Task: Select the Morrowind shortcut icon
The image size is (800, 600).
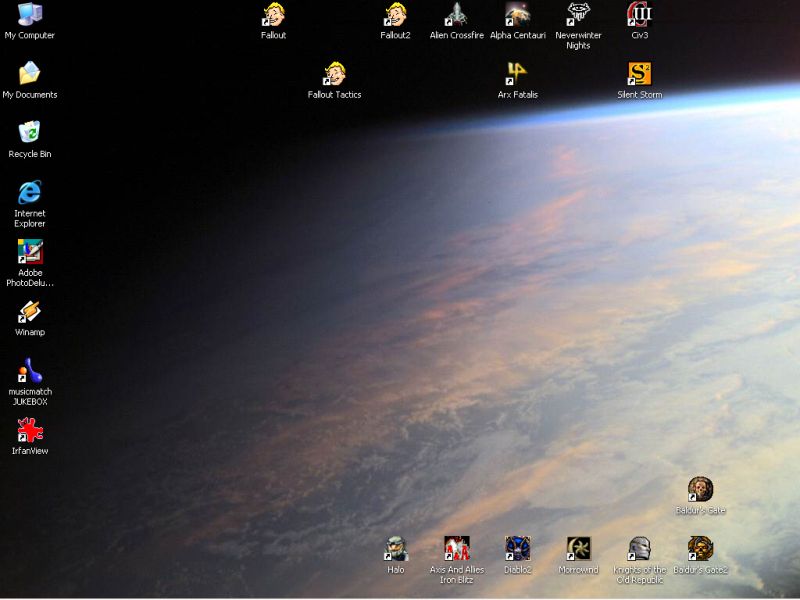Action: (578, 549)
